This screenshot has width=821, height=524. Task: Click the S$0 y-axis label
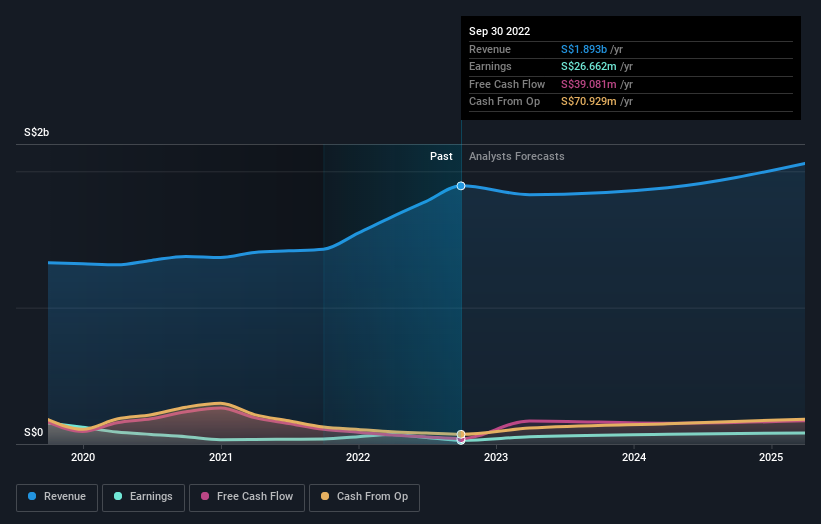pyautogui.click(x=34, y=432)
